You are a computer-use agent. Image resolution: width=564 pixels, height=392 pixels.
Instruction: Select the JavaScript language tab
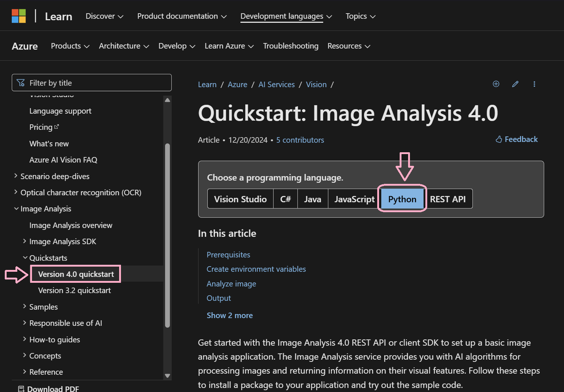point(354,199)
